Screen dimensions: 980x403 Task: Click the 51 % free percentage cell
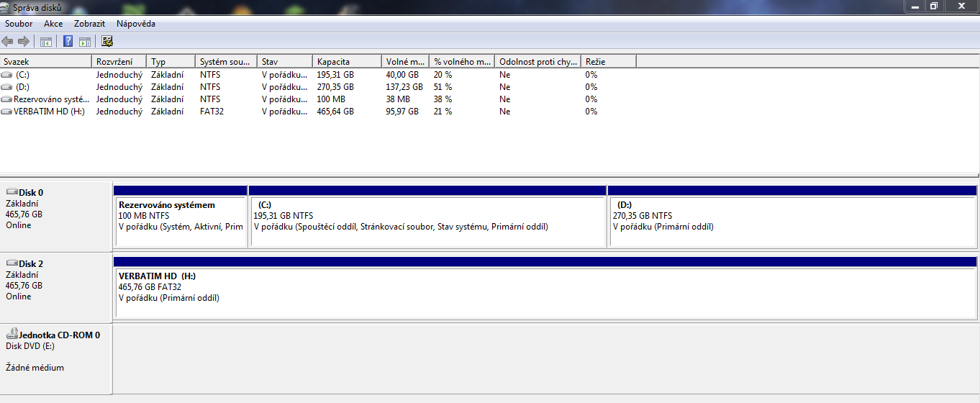443,87
